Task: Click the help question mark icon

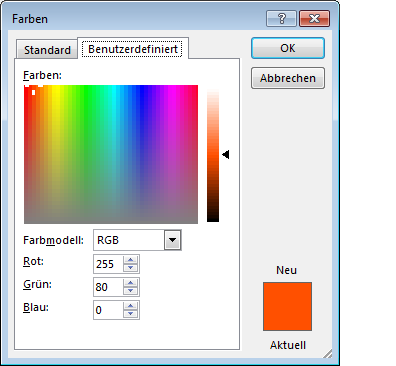Action: click(281, 19)
